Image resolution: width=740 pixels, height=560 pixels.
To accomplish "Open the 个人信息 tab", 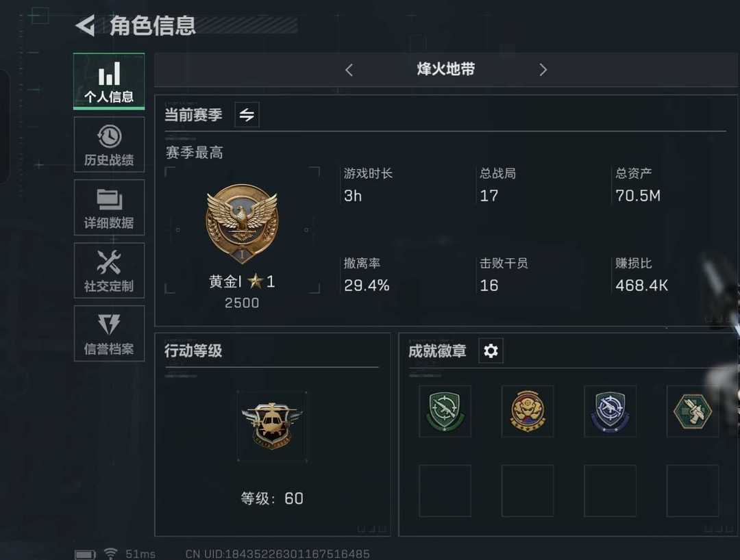I will pyautogui.click(x=109, y=81).
